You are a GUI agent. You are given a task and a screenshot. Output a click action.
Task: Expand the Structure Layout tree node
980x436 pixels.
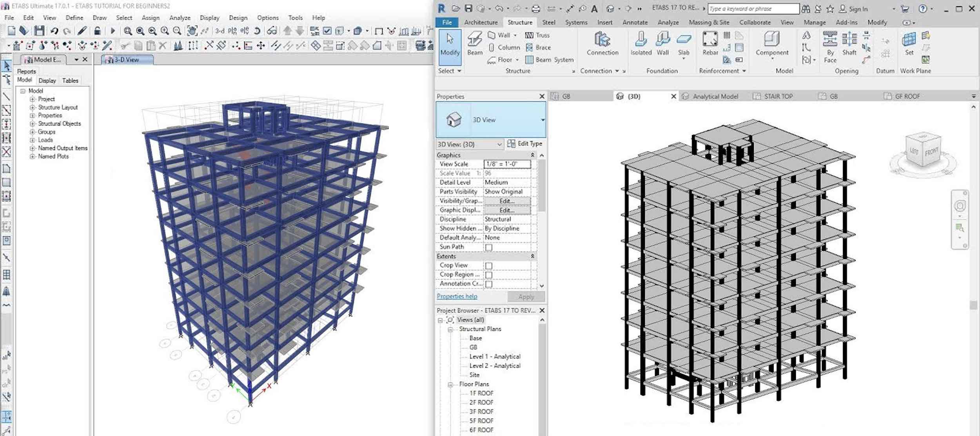33,108
